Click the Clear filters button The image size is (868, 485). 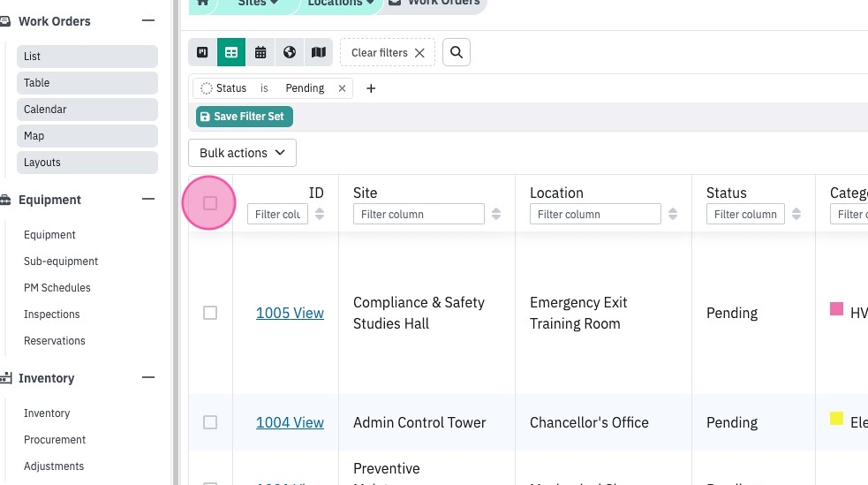coord(388,53)
